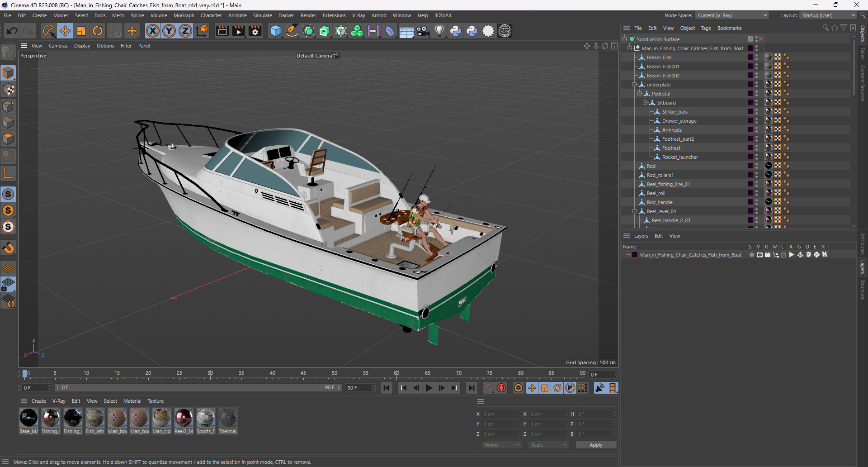Select the Base_MA material swatch
Image resolution: width=868 pixels, height=467 pixels.
tap(28, 421)
